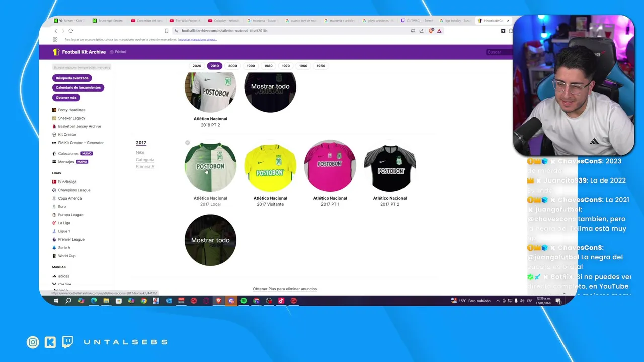Select the La Liga entry
Screen dimensions: 644x362
pyautogui.click(x=63, y=223)
